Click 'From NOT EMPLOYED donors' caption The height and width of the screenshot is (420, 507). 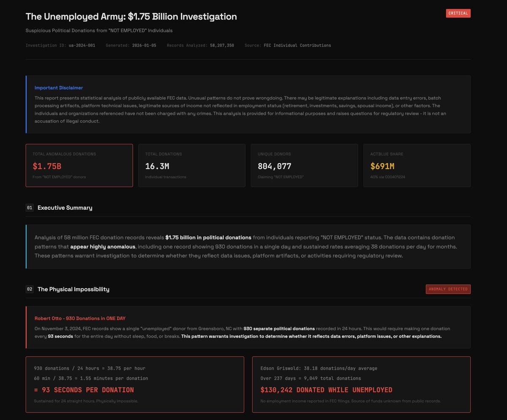[x=59, y=177]
